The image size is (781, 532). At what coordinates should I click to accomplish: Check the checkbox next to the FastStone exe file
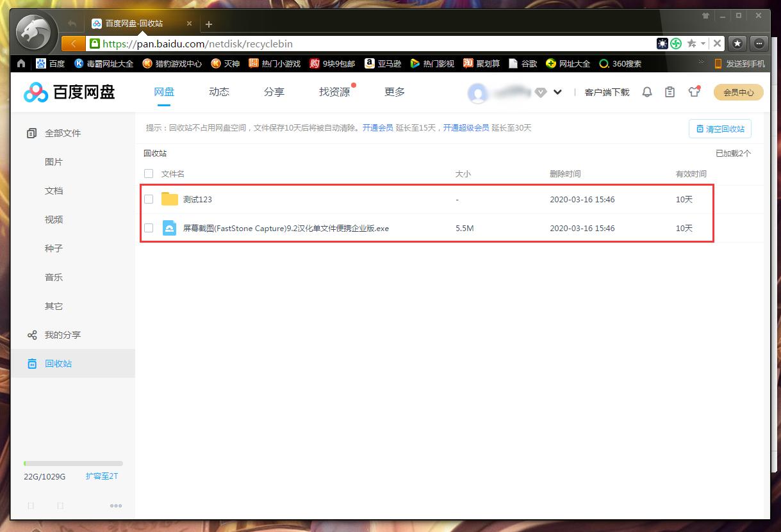coord(149,228)
